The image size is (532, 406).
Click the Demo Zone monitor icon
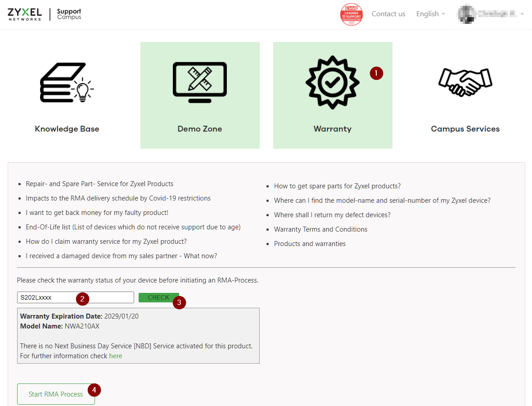coord(200,82)
